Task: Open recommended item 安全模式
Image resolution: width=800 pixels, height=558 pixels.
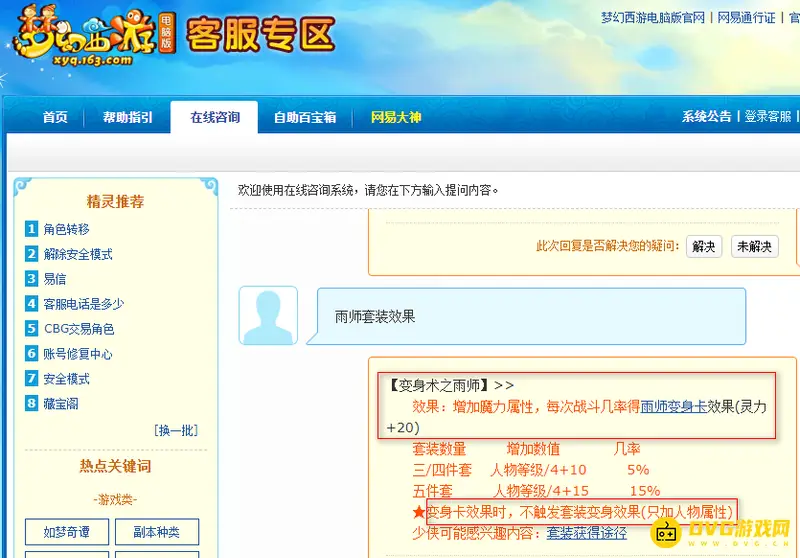Action: pyautogui.click(x=66, y=379)
